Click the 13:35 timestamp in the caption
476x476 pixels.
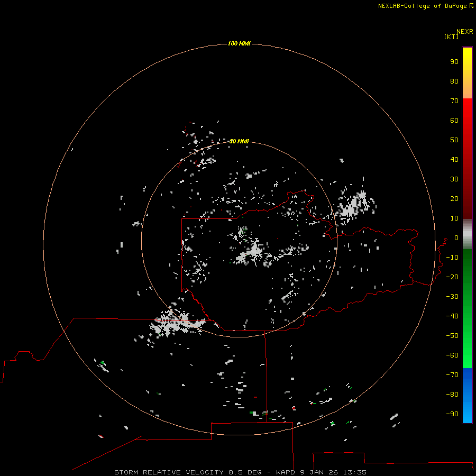(355, 472)
